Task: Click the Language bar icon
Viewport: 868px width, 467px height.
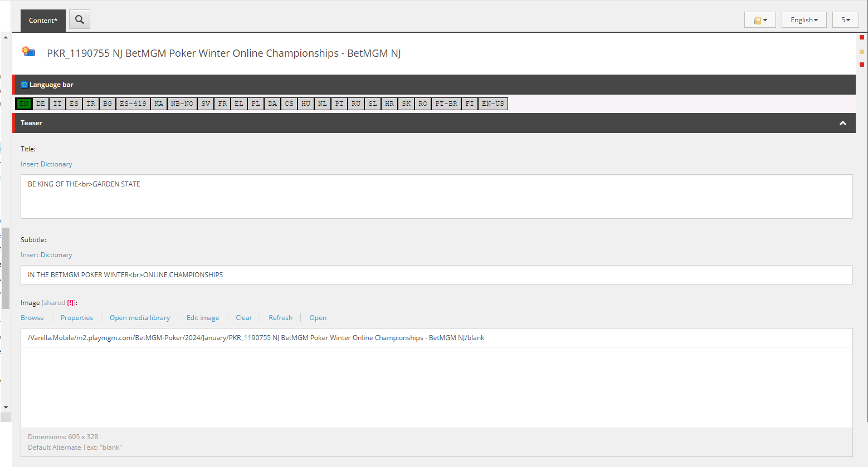Action: click(x=24, y=85)
